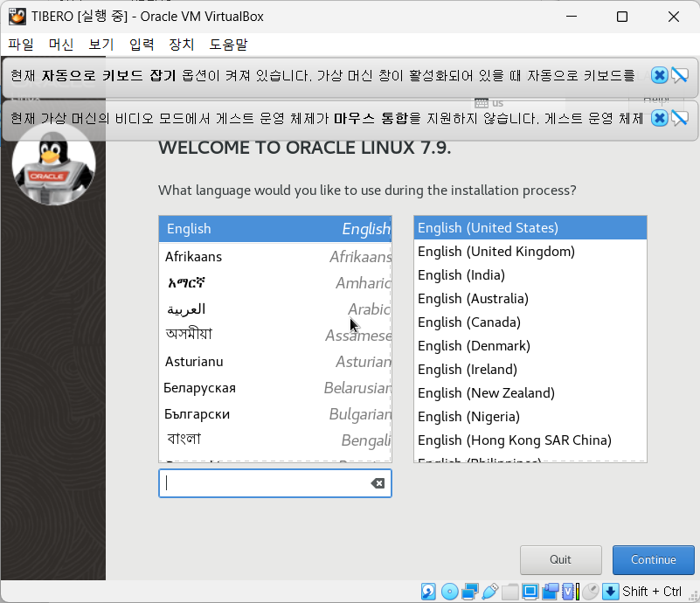
Task: Clear the language search field
Action: pyautogui.click(x=378, y=483)
